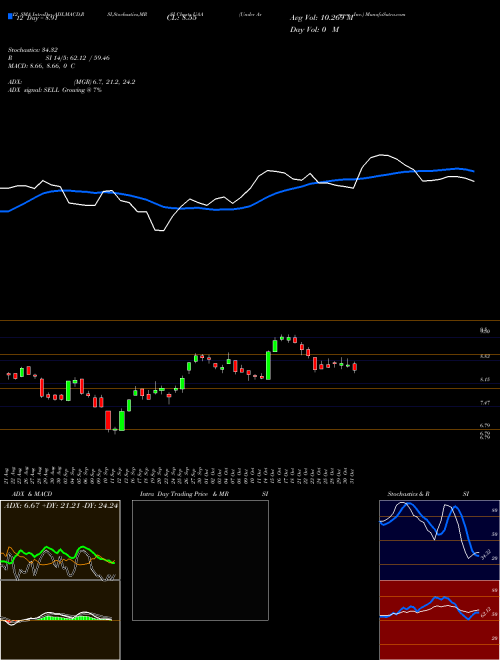Select the CL: 8.55 closing price label
500x660 pixels.
tap(181, 18)
